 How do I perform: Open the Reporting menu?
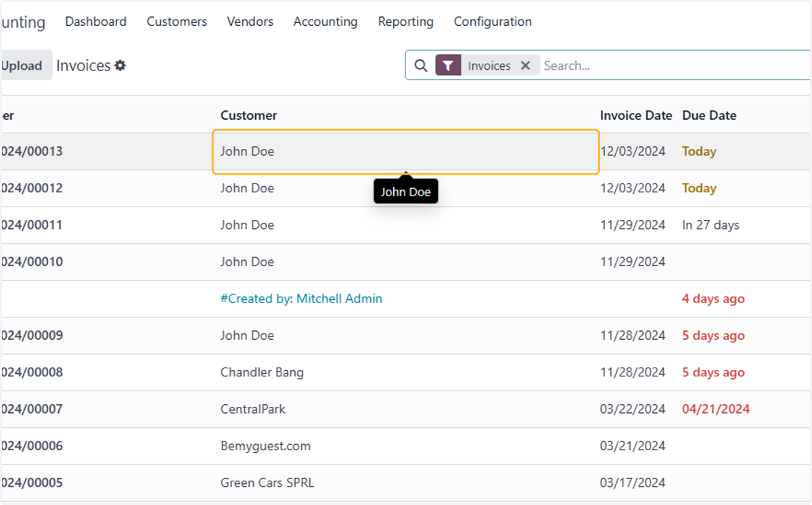pos(406,22)
